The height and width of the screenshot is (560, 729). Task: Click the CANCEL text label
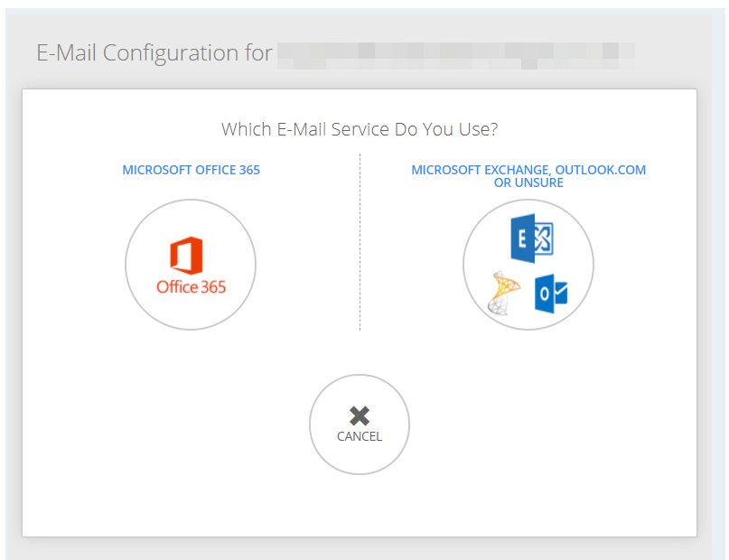(x=360, y=436)
